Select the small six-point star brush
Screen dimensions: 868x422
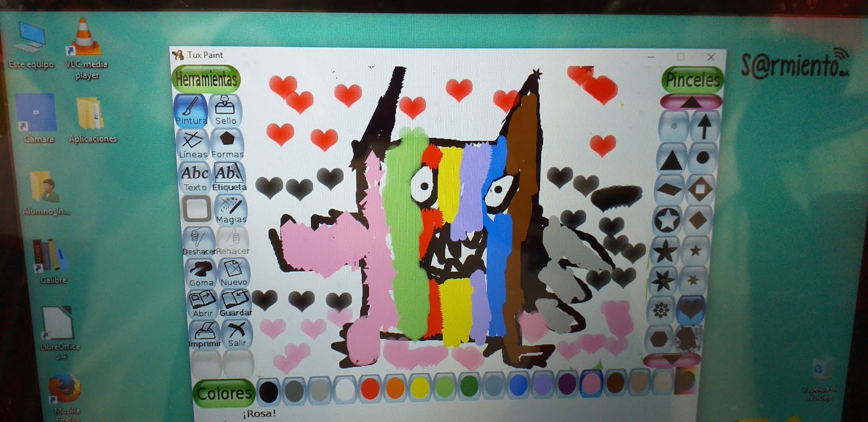pos(693,280)
